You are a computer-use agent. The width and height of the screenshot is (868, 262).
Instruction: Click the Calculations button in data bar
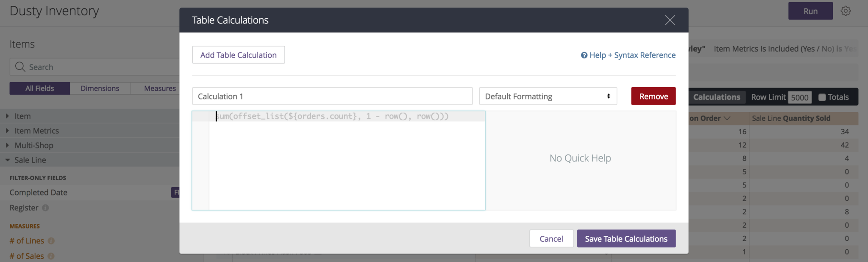[x=716, y=97]
